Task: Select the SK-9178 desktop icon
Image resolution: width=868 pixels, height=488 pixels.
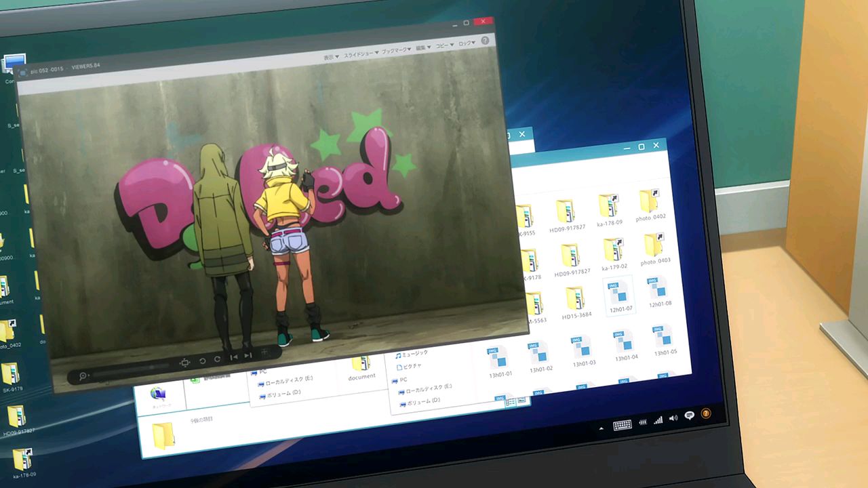Action: (11, 378)
